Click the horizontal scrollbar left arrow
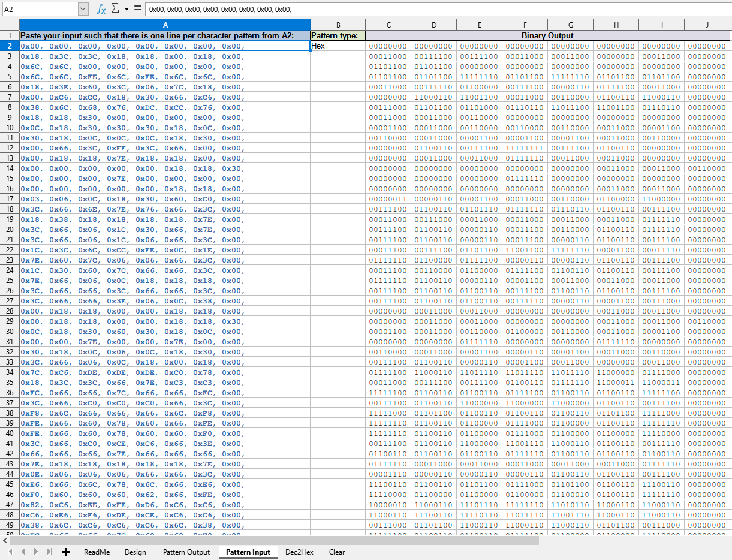 5,540
